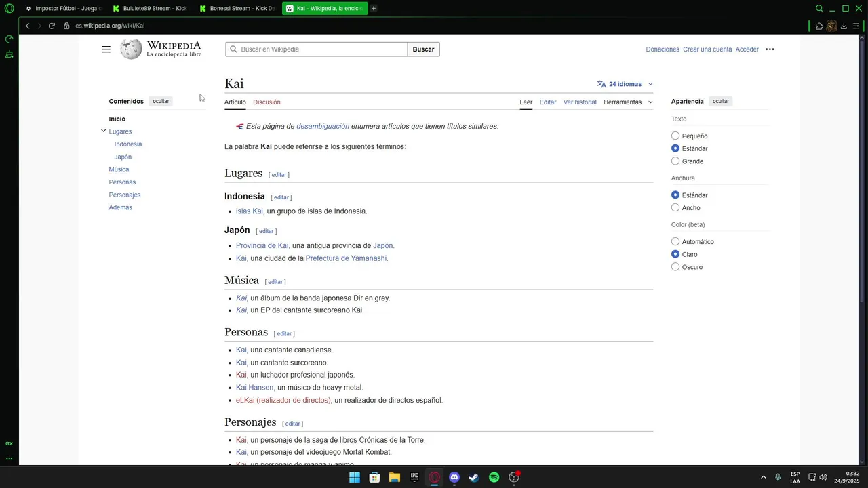Select Claro color mode
Image resolution: width=868 pixels, height=488 pixels.
tap(675, 254)
